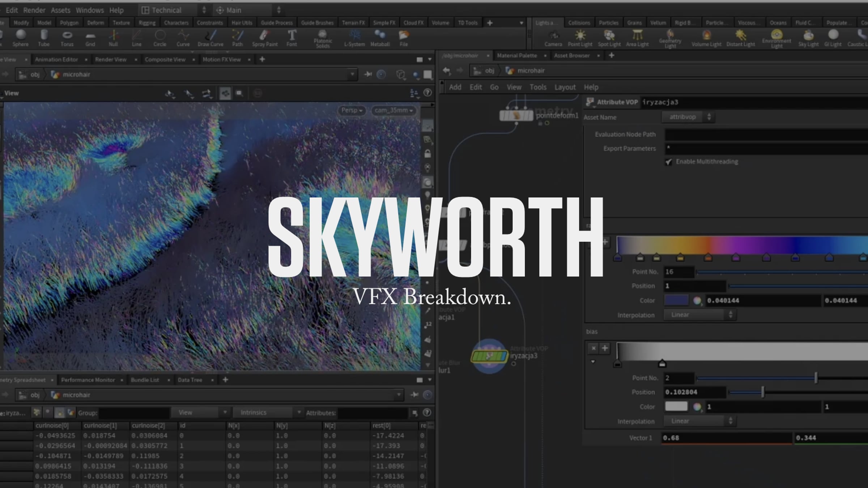Add a Torus primitive
Screen dimensions: 868x488
tap(67, 38)
